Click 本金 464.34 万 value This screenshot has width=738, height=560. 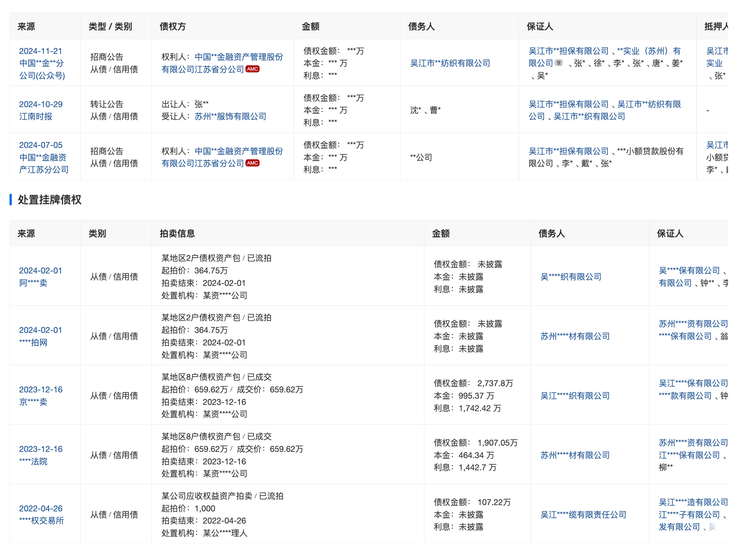pyautogui.click(x=477, y=455)
